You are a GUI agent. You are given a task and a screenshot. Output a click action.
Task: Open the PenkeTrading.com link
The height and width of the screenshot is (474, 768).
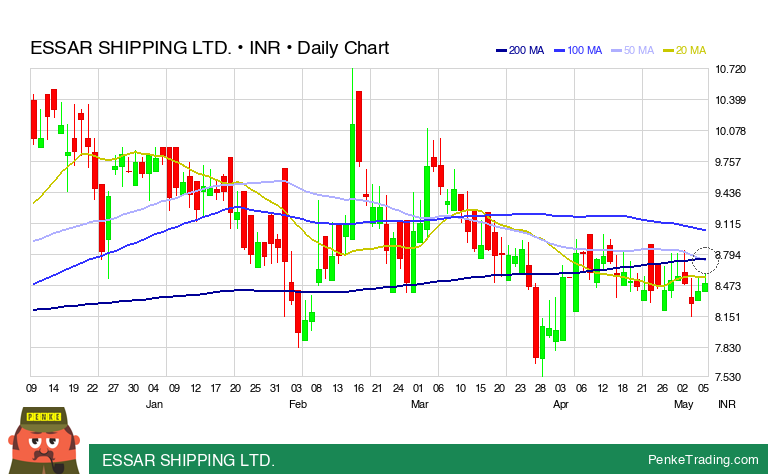pyautogui.click(x=703, y=460)
